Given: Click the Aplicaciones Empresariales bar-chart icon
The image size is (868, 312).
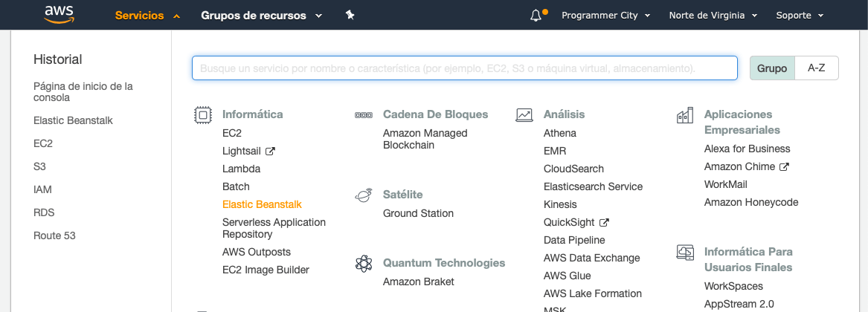Looking at the screenshot, I should [685, 115].
